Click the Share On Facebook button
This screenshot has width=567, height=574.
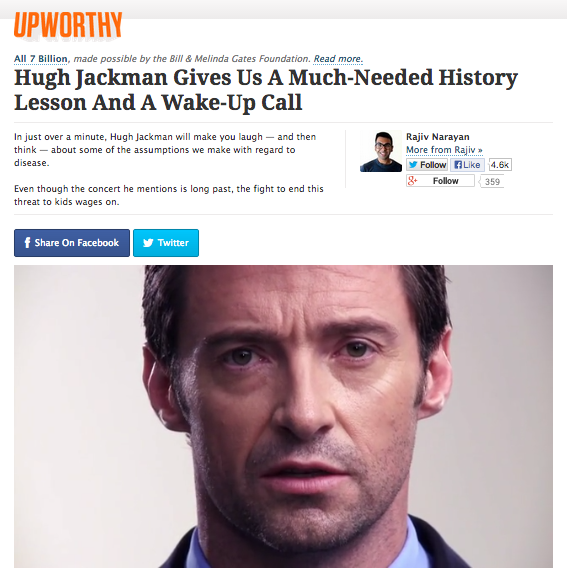[72, 243]
